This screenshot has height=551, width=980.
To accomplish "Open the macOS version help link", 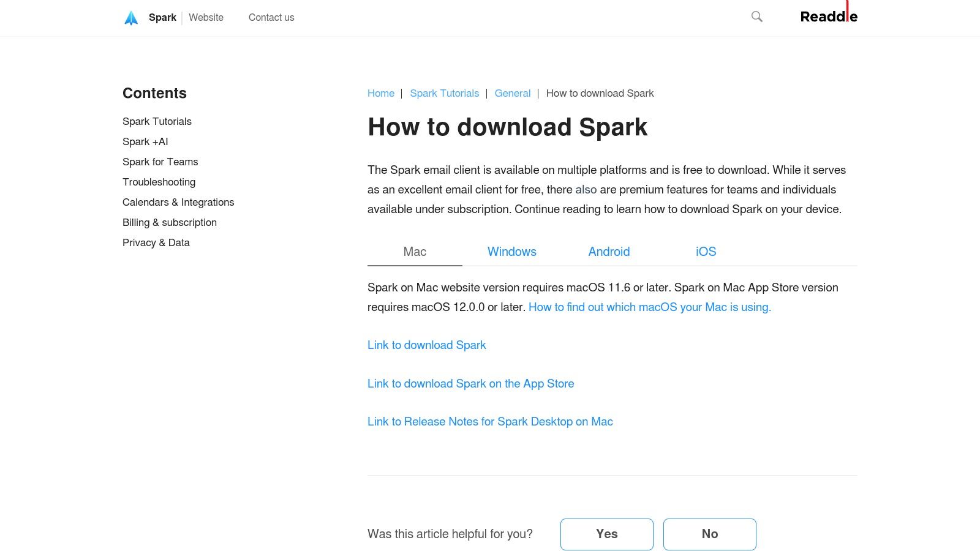I will pyautogui.click(x=649, y=307).
